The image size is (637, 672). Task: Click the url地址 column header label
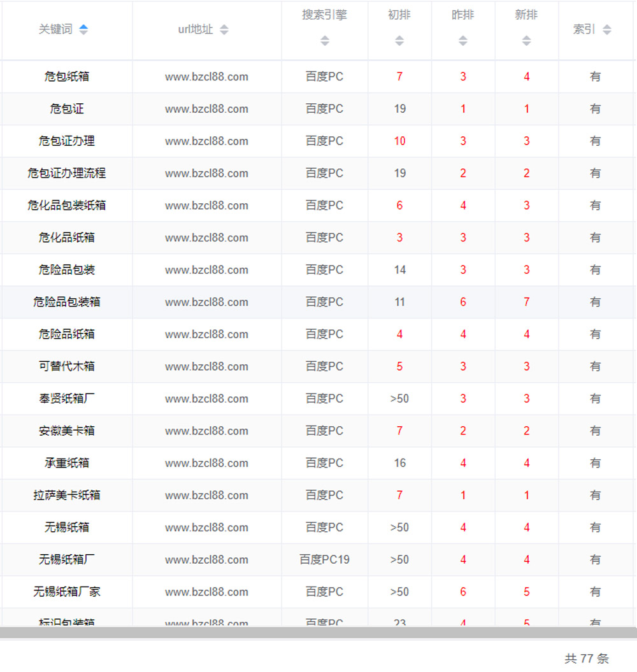coord(196,29)
